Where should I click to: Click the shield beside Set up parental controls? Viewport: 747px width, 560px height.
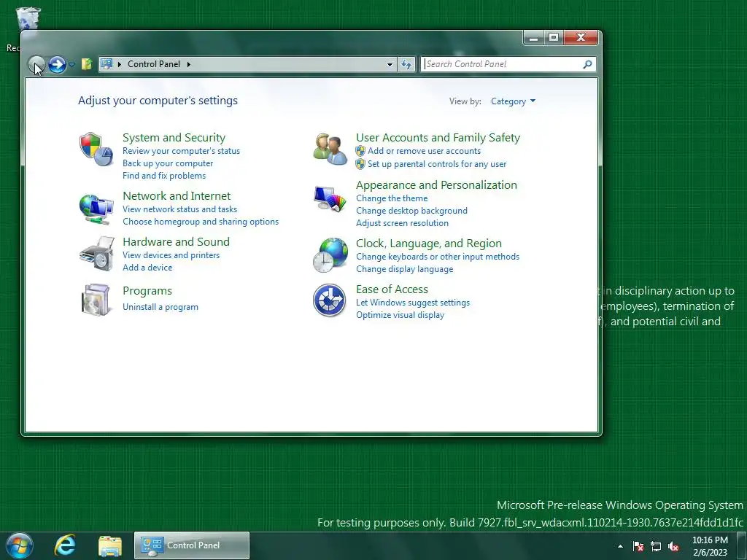(360, 164)
